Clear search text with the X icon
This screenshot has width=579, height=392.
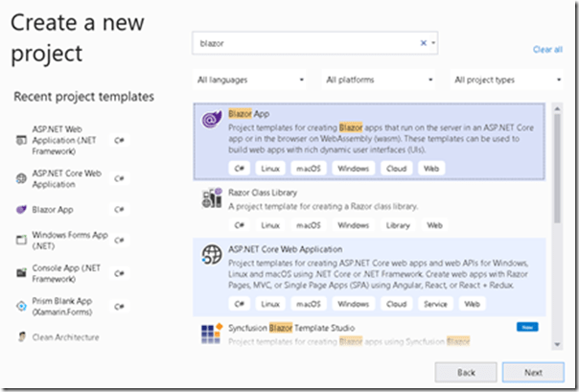(424, 43)
